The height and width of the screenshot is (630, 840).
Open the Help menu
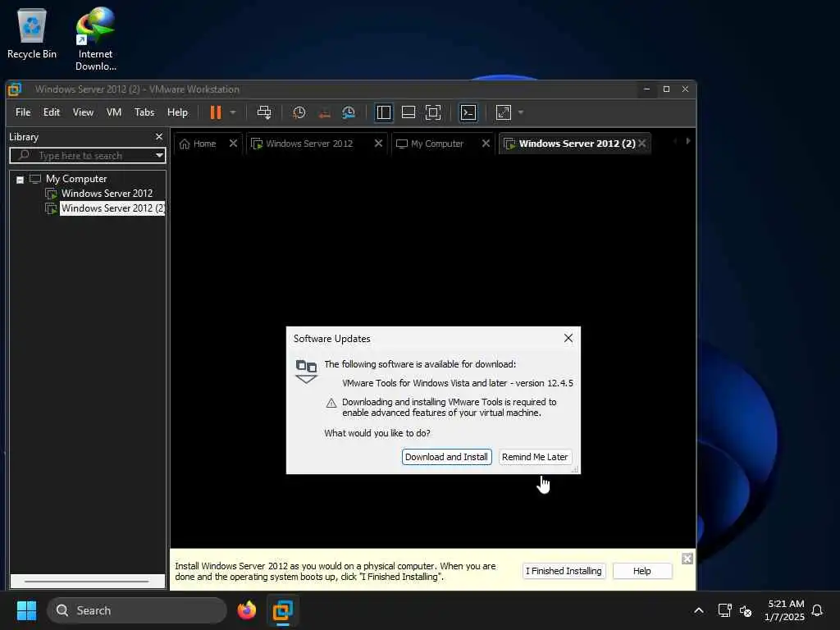pos(178,112)
